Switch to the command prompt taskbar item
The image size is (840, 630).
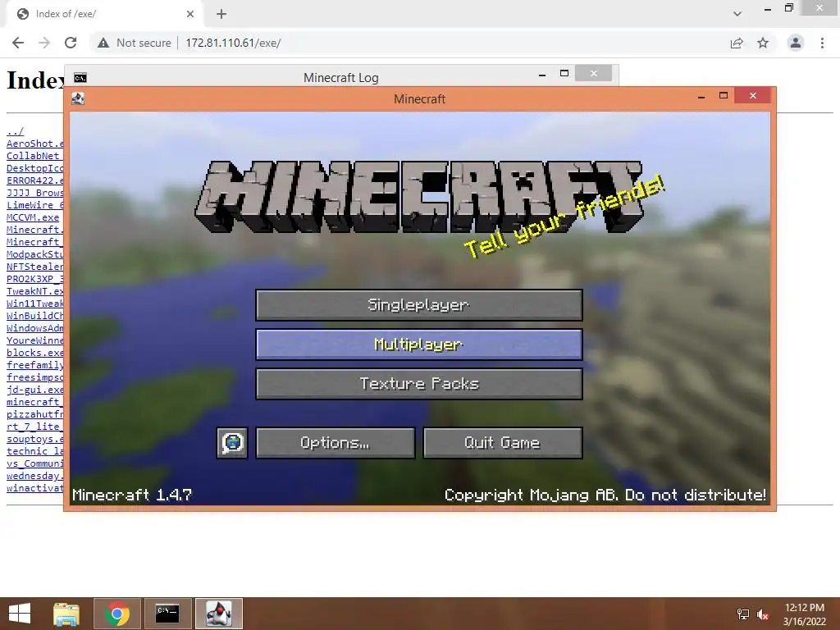coord(167,614)
